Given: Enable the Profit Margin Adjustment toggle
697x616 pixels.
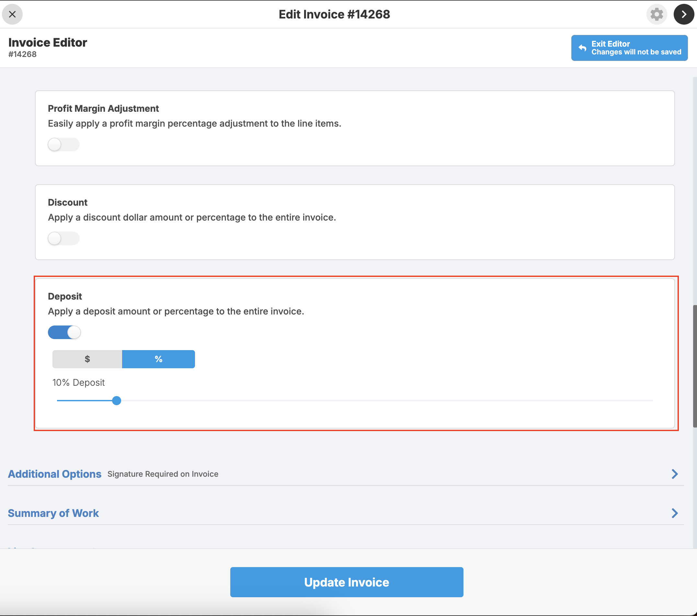Looking at the screenshot, I should coord(64,144).
